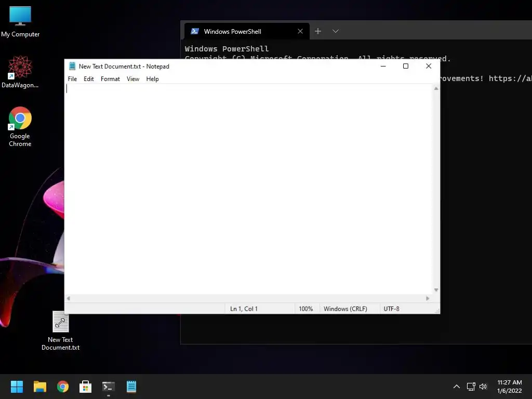Expand the terminal profile dropdown chevron
The height and width of the screenshot is (399, 532).
336,31
